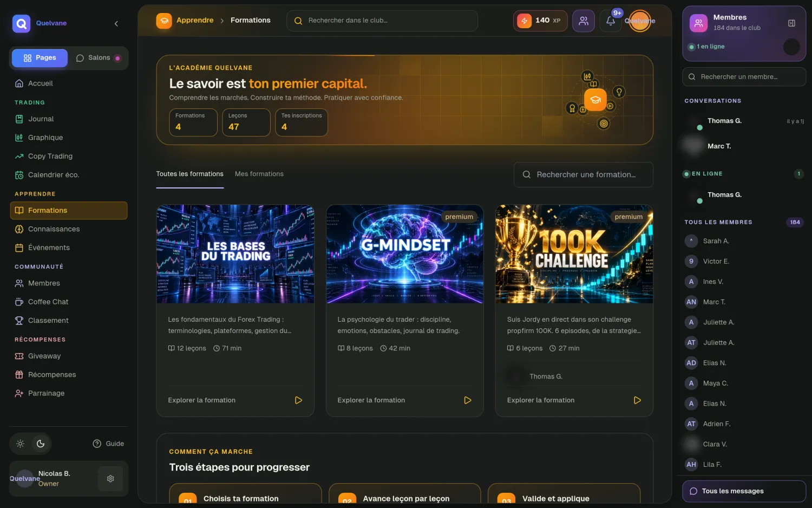Collapse the left sidebar with chevron arrow
Image resolution: width=812 pixels, height=508 pixels.
[x=116, y=23]
